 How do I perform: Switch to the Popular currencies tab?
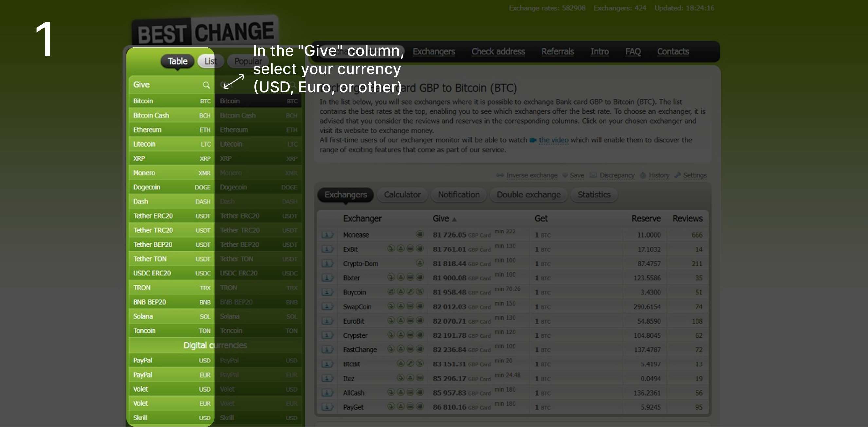(x=248, y=61)
